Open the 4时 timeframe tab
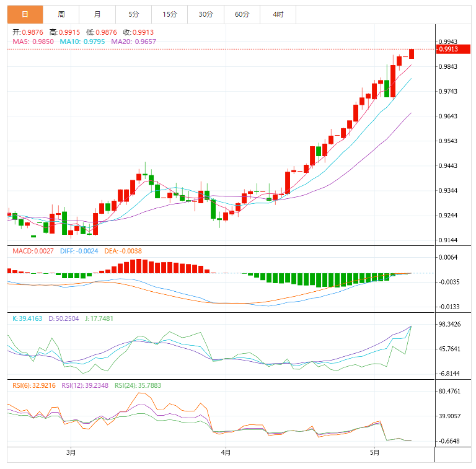Viewport: 476px width, 469px height. [x=278, y=14]
